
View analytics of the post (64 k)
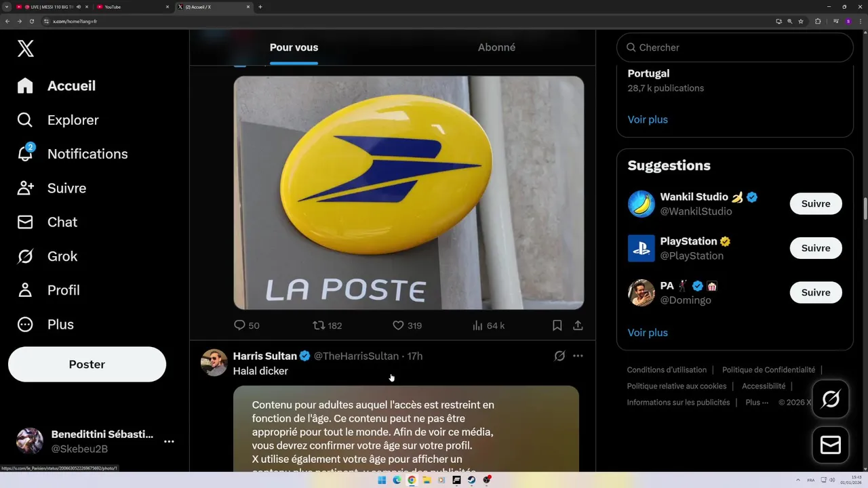point(488,325)
